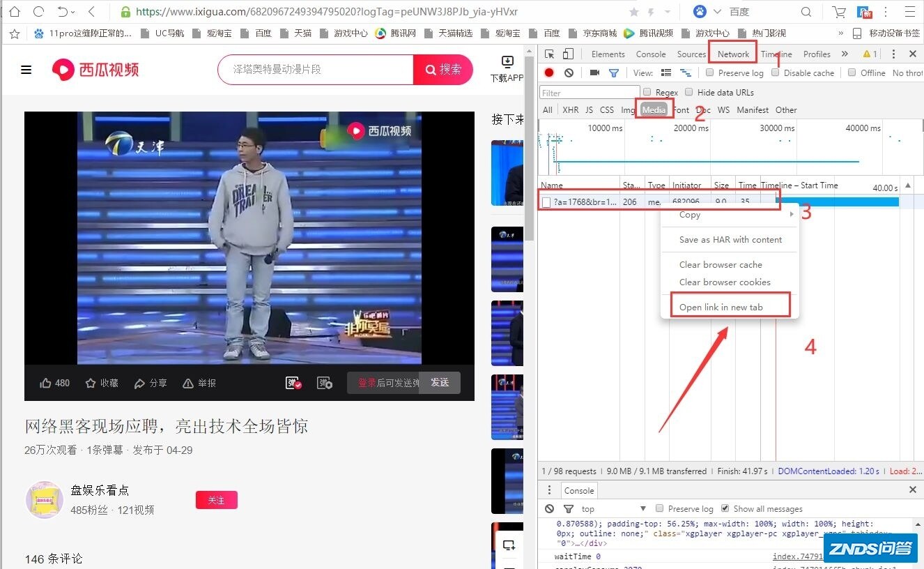Click the search magnifier in the Baidu box
Viewport: 924px width, 569px height.
tap(806, 12)
